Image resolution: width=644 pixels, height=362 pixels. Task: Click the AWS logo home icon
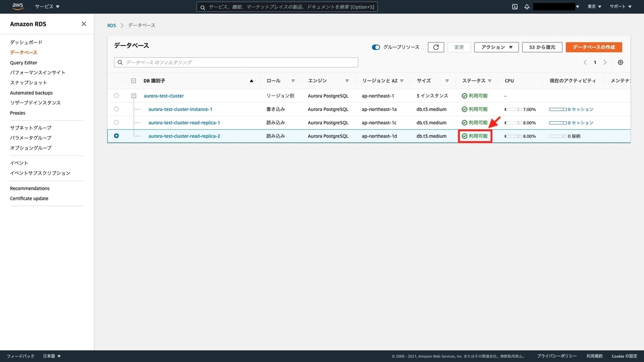(x=18, y=6)
